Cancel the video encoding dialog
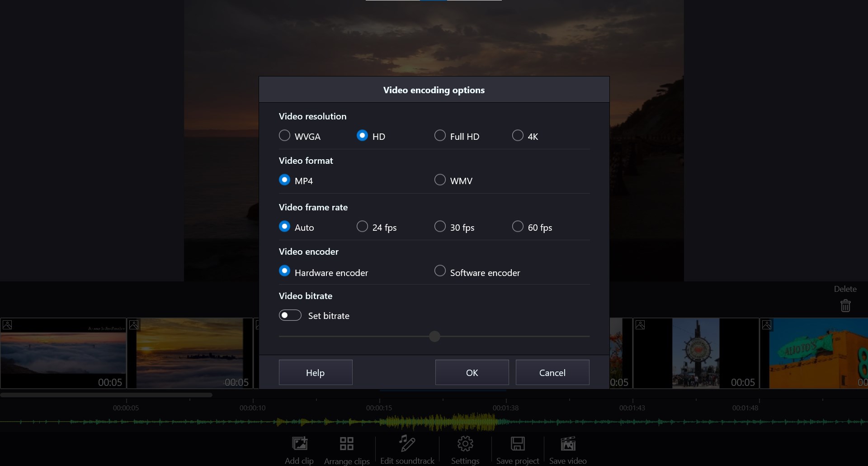 point(552,372)
